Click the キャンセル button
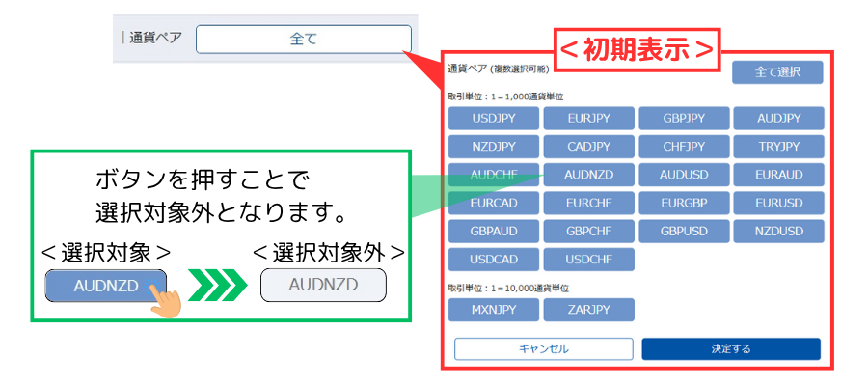The width and height of the screenshot is (868, 386). click(544, 349)
